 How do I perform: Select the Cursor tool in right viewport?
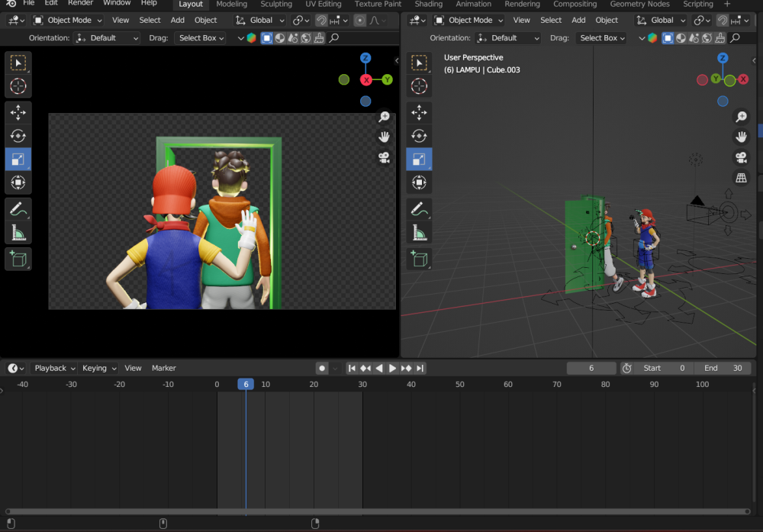[419, 86]
